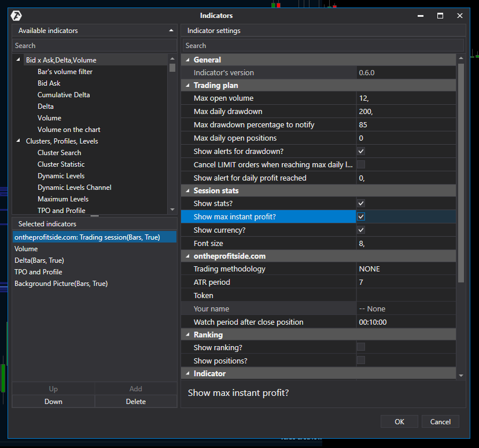Screen dimensions: 479x448
Task: Edit the Font size value
Action: [406, 243]
